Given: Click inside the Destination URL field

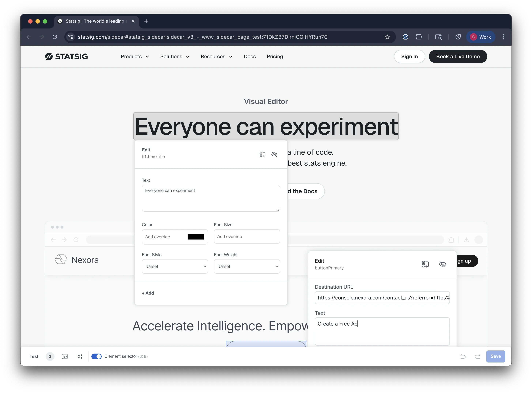Looking at the screenshot, I should pyautogui.click(x=382, y=298).
